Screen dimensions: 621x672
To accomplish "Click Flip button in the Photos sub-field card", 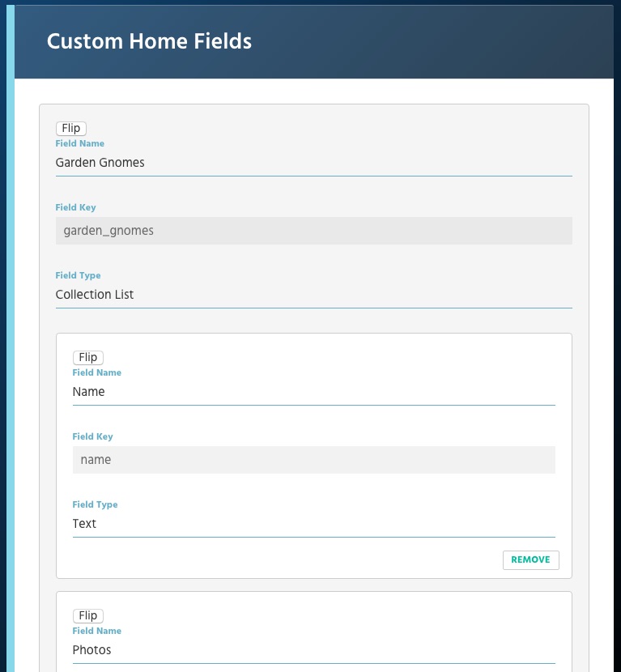I will [x=88, y=615].
